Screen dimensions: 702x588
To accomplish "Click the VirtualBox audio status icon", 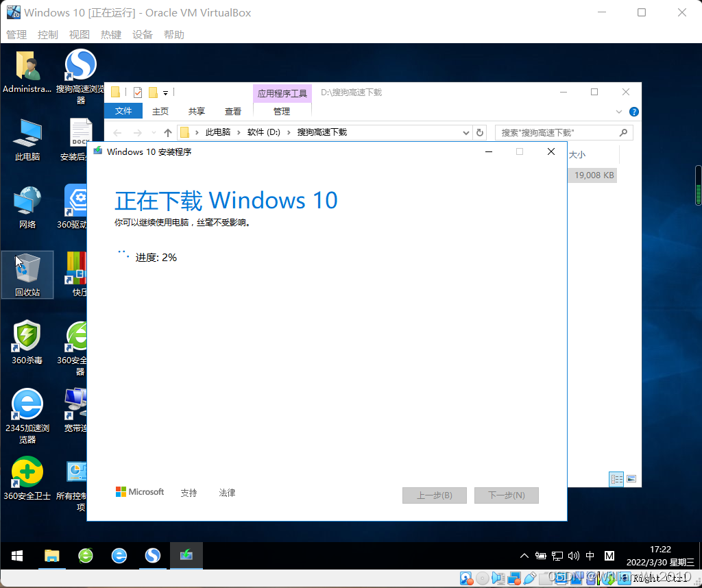I will [498, 578].
